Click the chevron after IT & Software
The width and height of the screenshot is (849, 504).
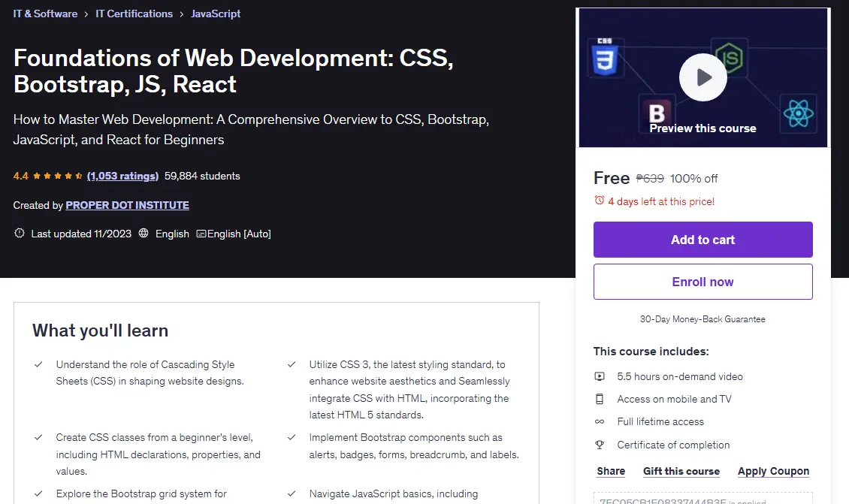pyautogui.click(x=86, y=14)
